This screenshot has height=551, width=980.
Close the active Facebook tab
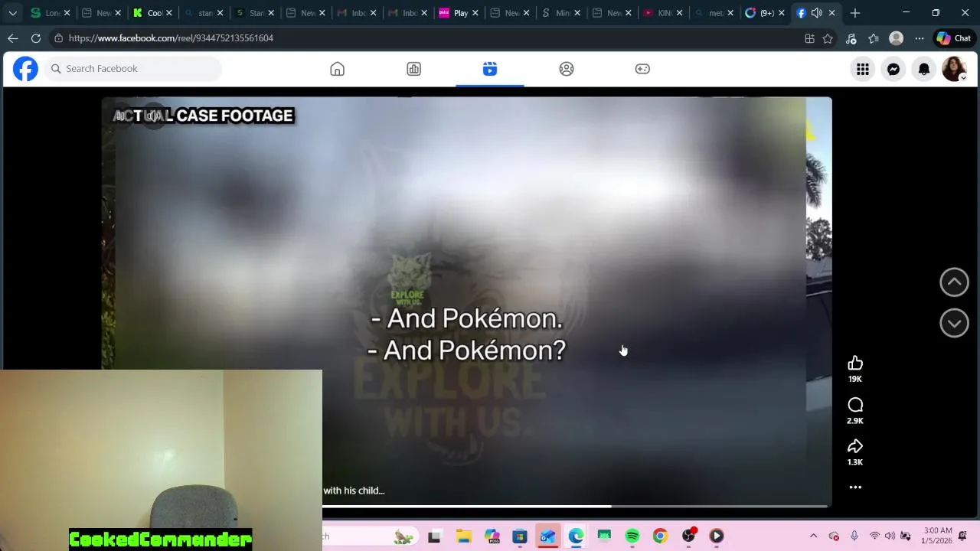pos(832,13)
